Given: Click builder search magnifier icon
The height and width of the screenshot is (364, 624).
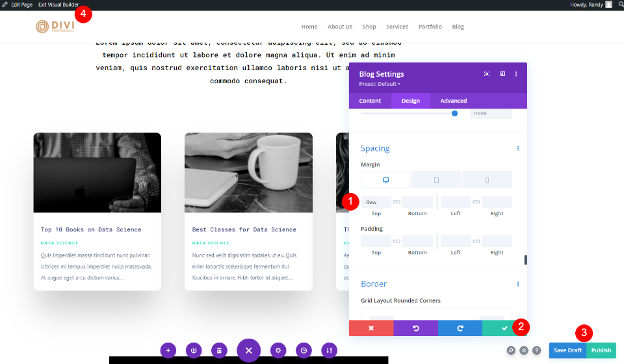Looking at the screenshot, I should pos(511,350).
